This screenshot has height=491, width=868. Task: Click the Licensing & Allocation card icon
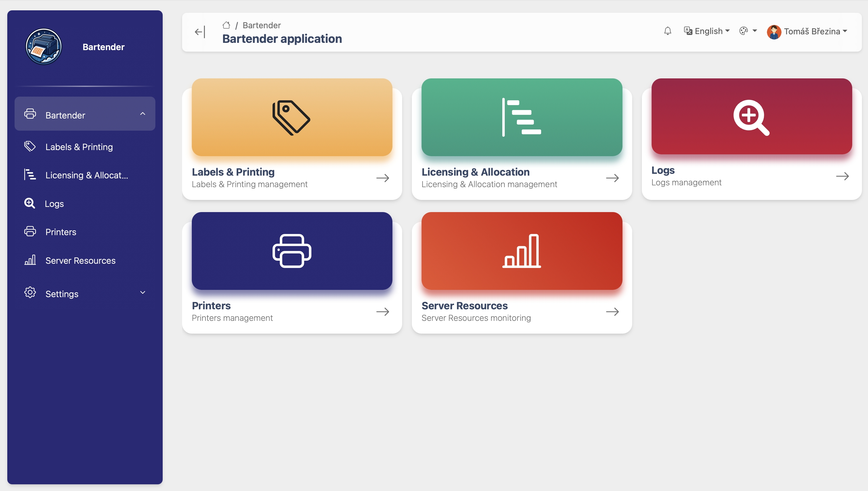[x=522, y=117]
